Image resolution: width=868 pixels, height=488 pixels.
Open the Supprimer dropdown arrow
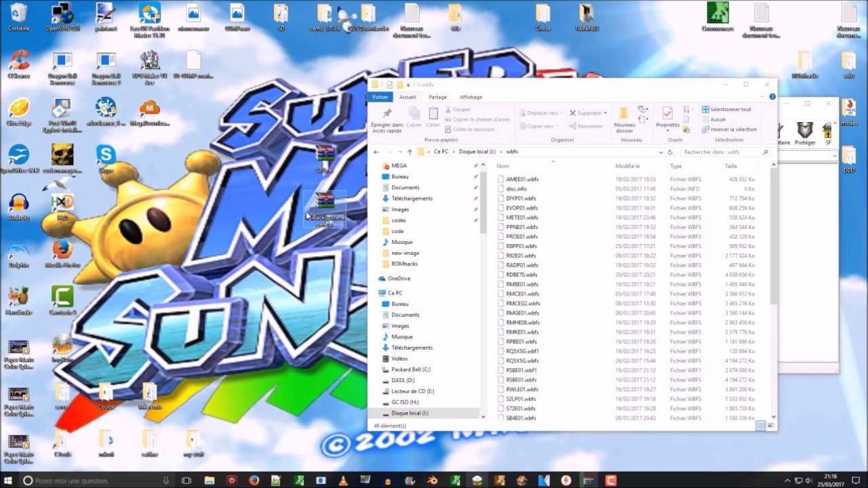(x=605, y=113)
